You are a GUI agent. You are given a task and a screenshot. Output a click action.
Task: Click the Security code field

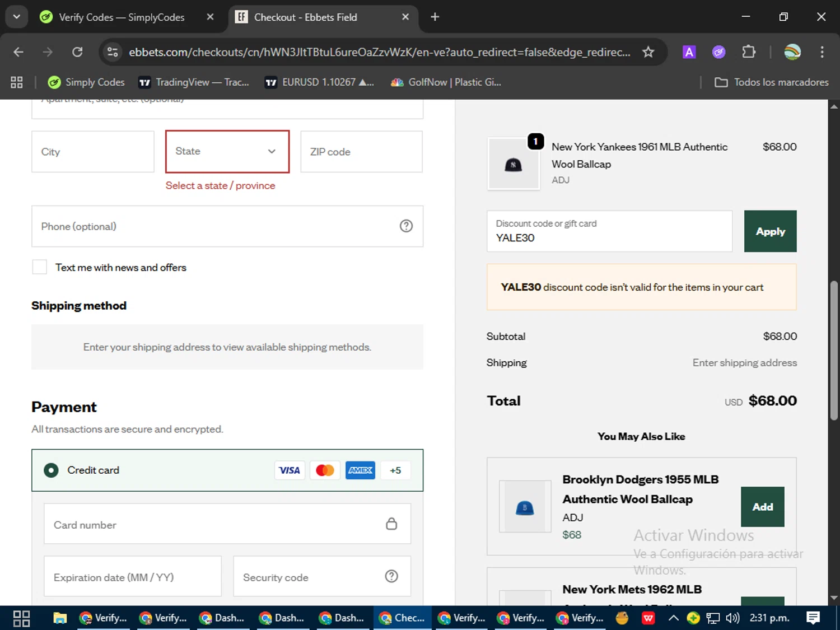322,576
